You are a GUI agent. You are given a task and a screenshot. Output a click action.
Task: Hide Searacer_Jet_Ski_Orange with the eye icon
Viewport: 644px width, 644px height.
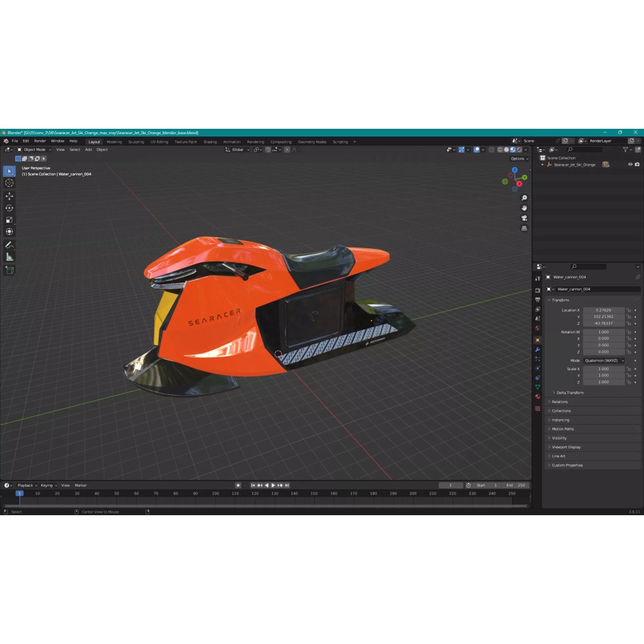pos(630,165)
